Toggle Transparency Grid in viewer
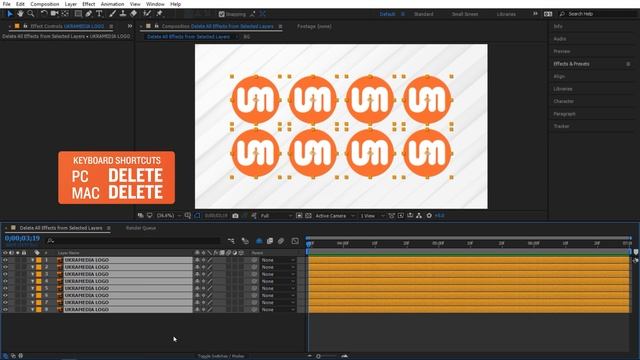The height and width of the screenshot is (360, 640). point(308,216)
